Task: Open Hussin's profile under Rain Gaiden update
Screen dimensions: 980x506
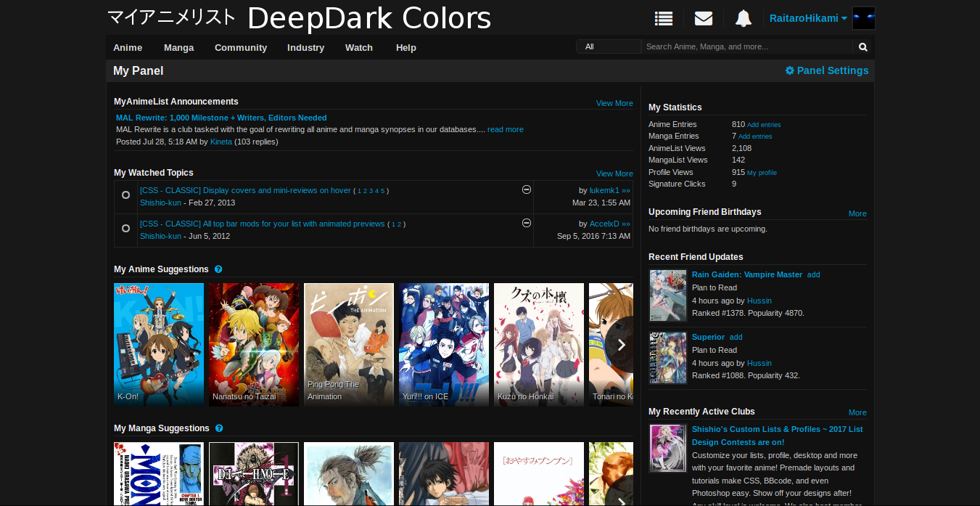Action: coord(759,301)
